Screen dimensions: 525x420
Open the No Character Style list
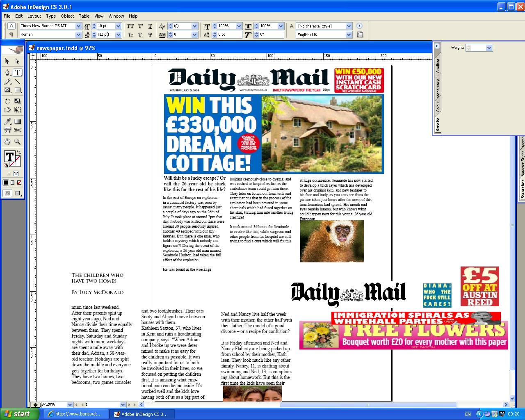click(348, 26)
